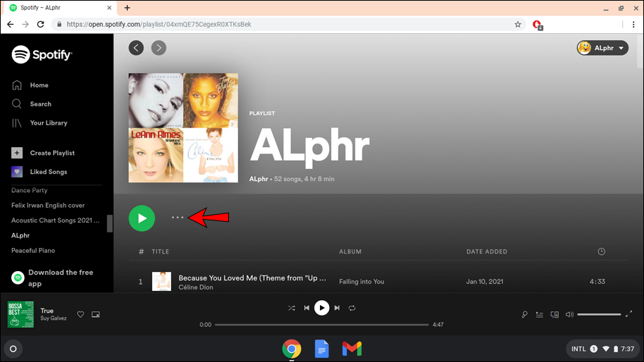Open the Peaceful Piano playlist
Screen dimensions: 644x362
pyautogui.click(x=33, y=250)
